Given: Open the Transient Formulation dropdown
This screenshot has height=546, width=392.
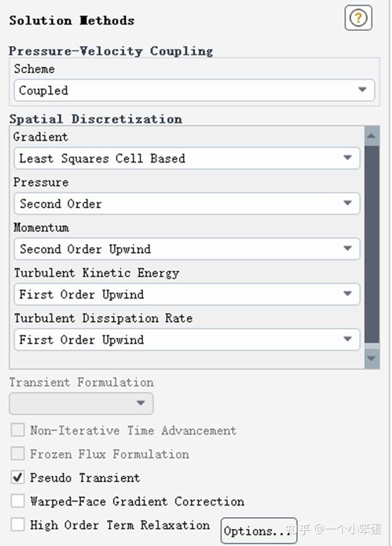Looking at the screenshot, I should (141, 404).
